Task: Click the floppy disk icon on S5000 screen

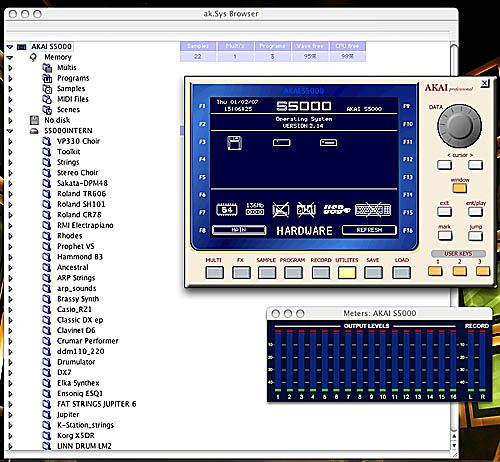Action: (x=234, y=143)
